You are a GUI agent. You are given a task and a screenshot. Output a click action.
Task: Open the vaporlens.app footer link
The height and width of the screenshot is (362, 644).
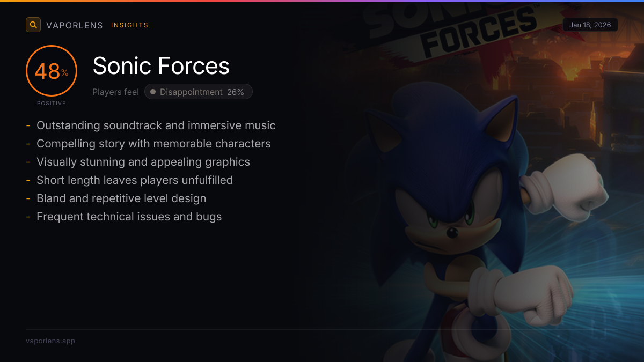click(x=50, y=341)
